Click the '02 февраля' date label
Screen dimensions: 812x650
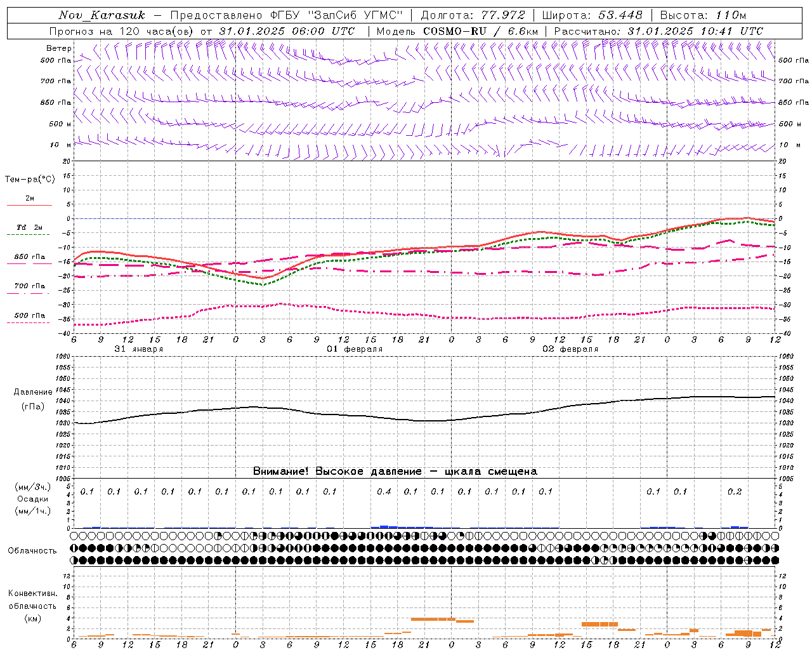[x=570, y=349]
